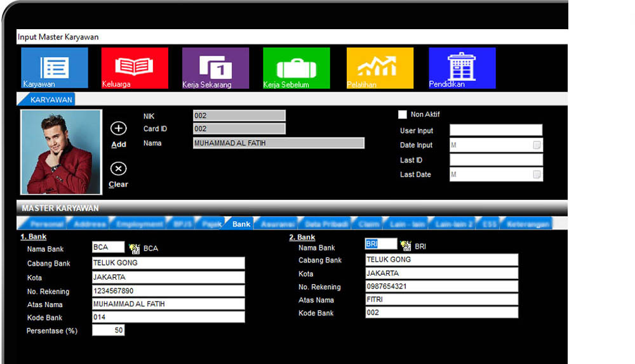Select the Pelatihan chart tile

[x=380, y=68]
